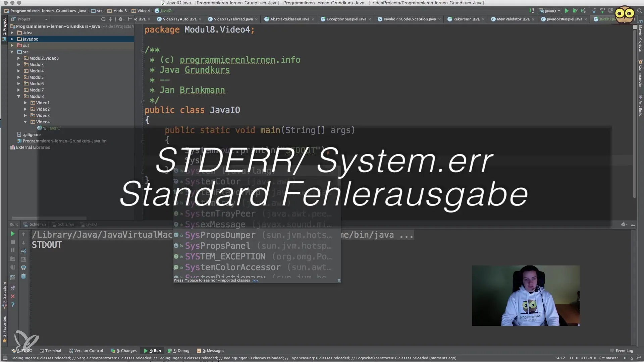Screen dimensions: 644x362
Task: Click the Make Project binary arrow icon
Action: point(531,11)
